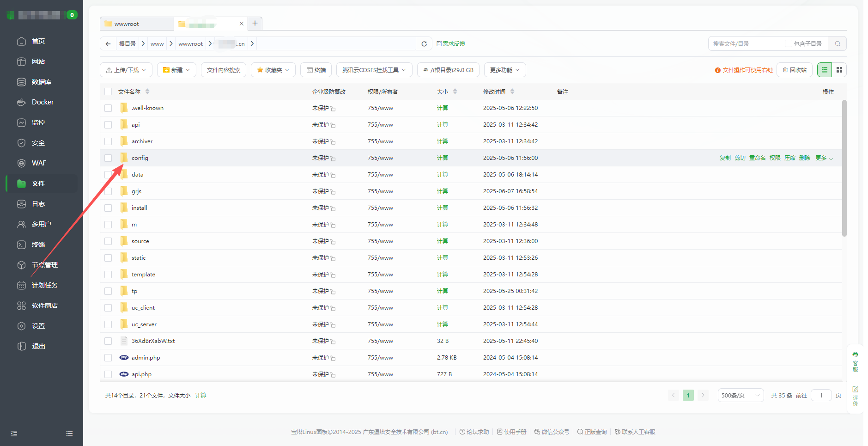Click the refresh icon in path bar
This screenshot has height=446, width=868.
(424, 44)
